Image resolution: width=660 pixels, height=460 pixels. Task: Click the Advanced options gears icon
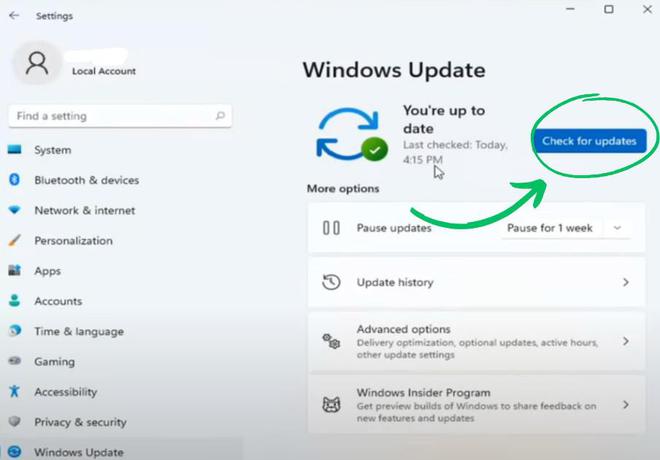[x=331, y=341]
